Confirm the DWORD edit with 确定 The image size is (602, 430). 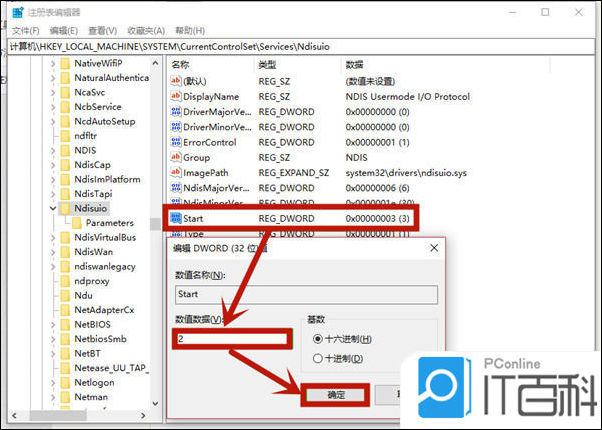coord(336,395)
